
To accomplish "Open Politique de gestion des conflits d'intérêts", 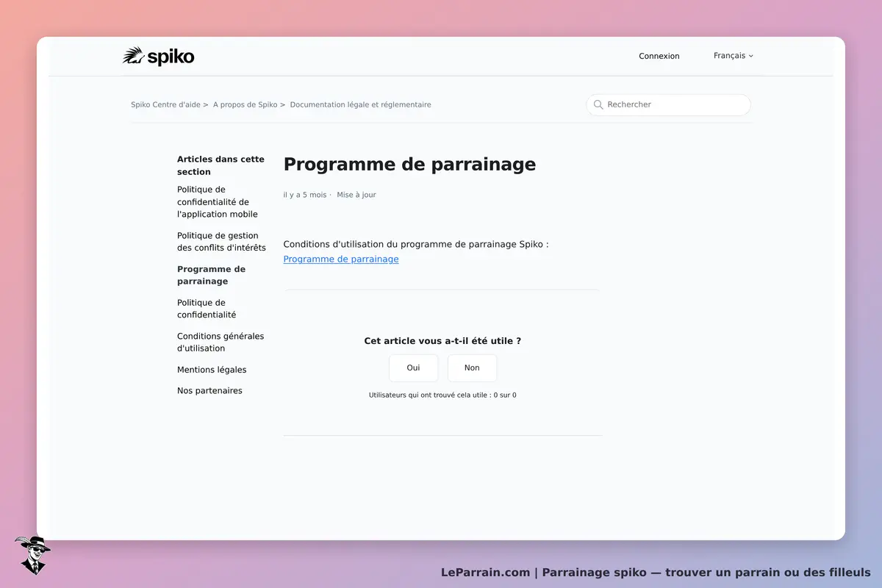I will pos(221,242).
